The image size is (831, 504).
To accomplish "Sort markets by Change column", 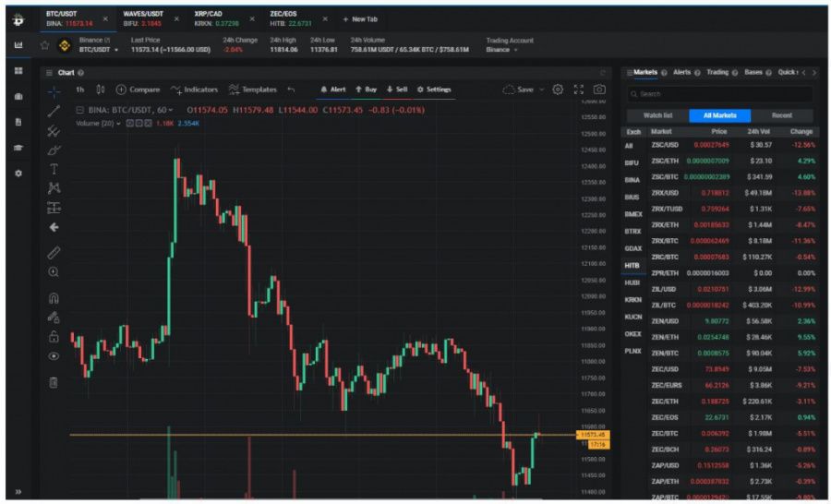I will (801, 131).
